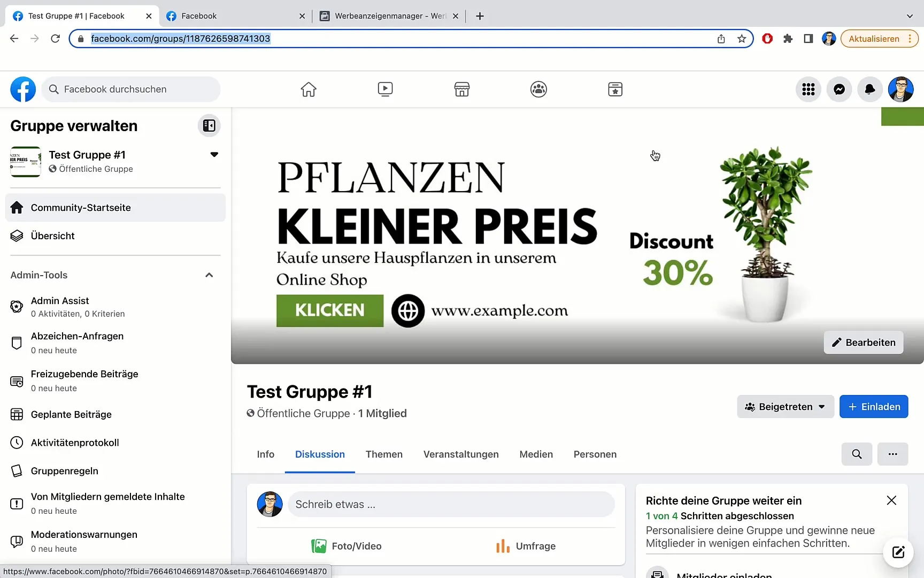This screenshot has height=578, width=924.
Task: Open the Gaming icon in top navigation
Action: pyautogui.click(x=615, y=89)
